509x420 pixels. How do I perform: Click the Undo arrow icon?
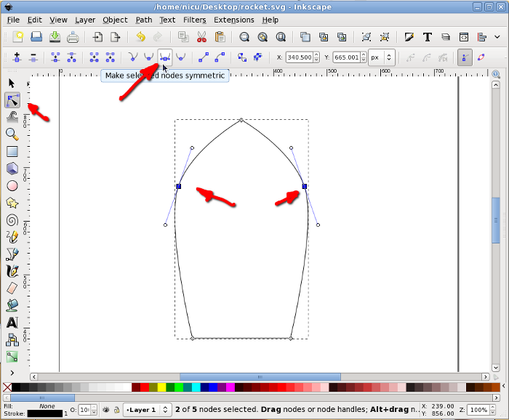coord(140,37)
